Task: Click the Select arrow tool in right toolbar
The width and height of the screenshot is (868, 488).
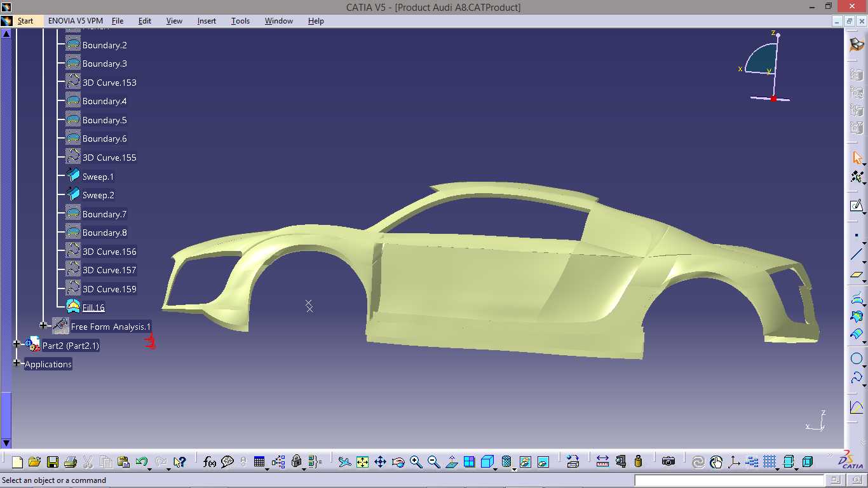Action: 857,158
